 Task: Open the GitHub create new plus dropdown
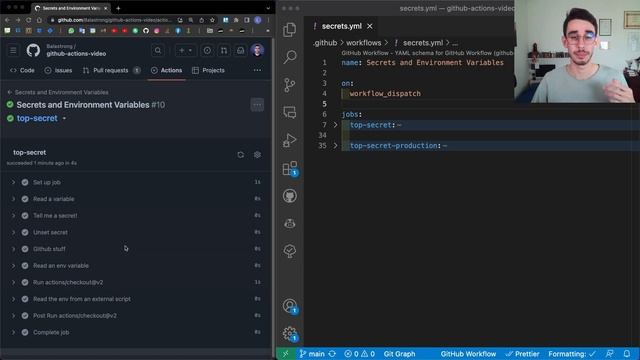[x=185, y=51]
